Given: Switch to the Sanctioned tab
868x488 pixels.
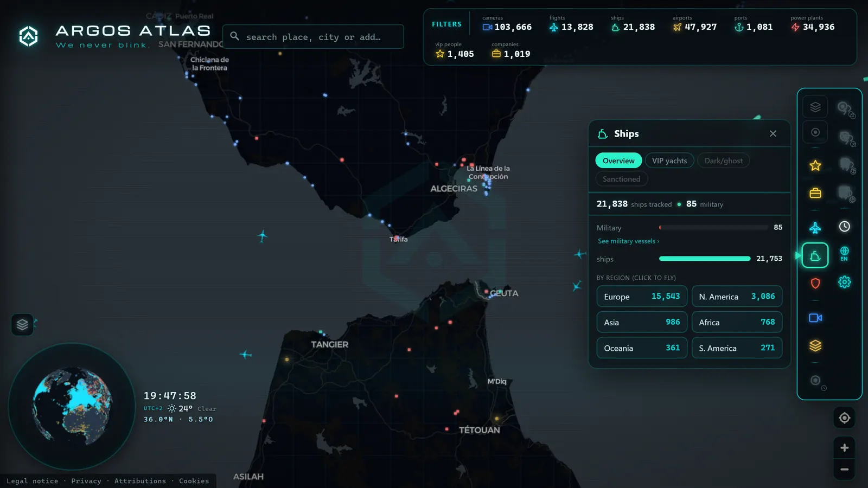Looking at the screenshot, I should click(622, 179).
